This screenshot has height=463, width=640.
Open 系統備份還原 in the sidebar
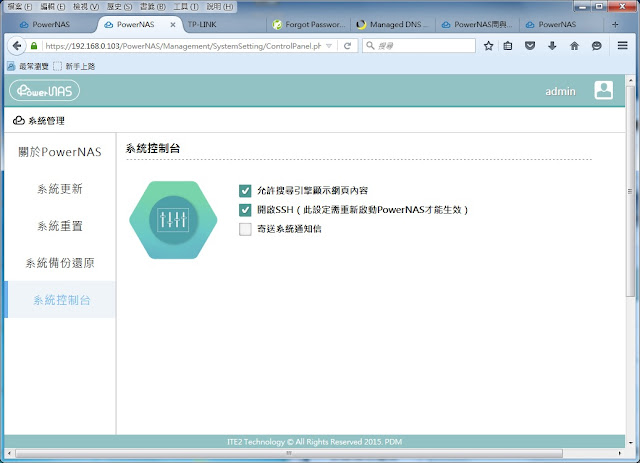click(x=60, y=263)
